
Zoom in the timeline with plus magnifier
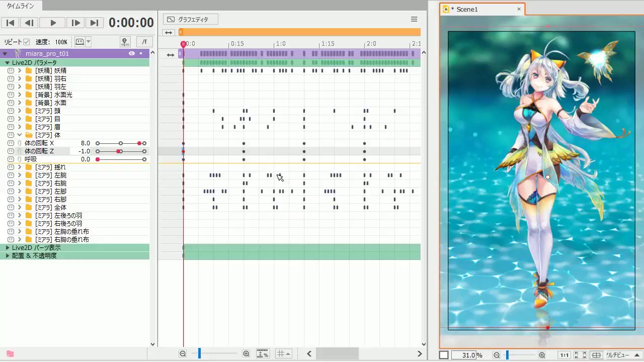(246, 354)
